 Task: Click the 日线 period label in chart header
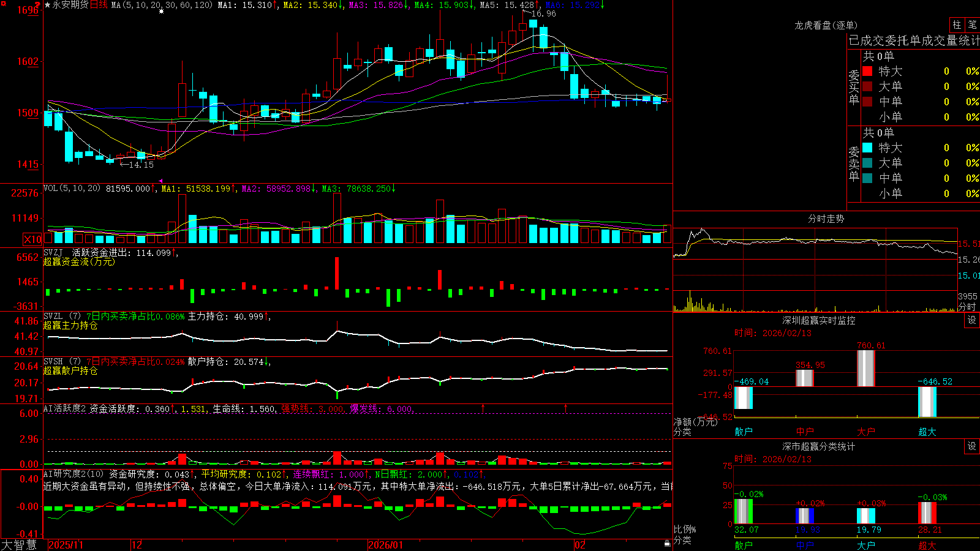click(x=99, y=5)
